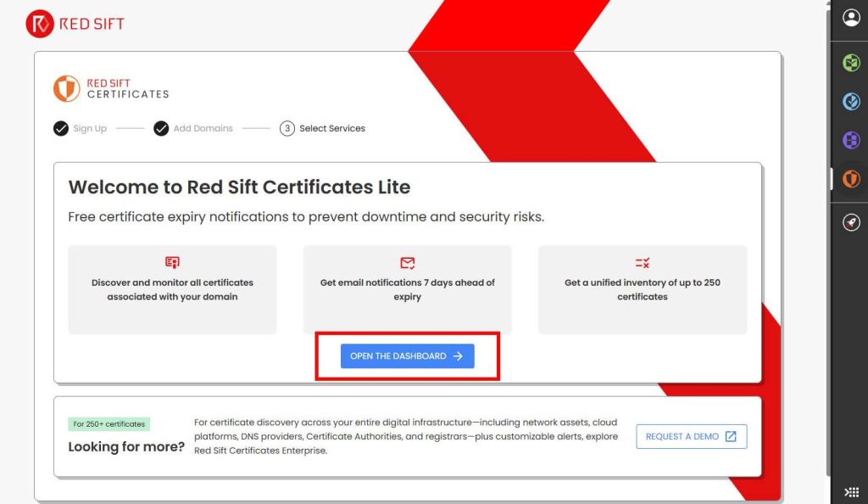Click the step 3 number circle
Viewport: 868px width, 504px height.
(x=287, y=128)
